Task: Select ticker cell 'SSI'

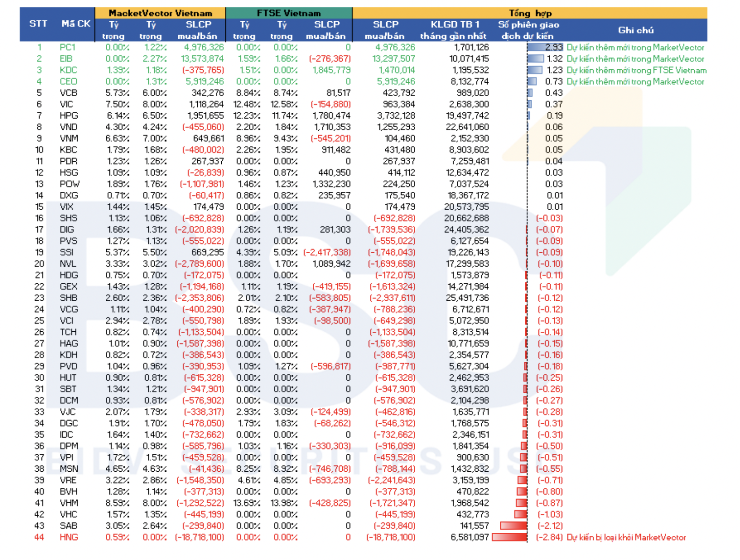Action: point(67,252)
